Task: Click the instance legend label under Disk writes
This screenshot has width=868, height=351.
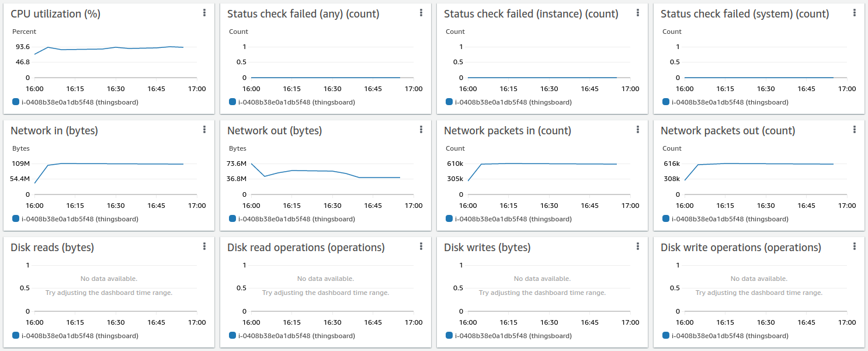Action: (513, 336)
